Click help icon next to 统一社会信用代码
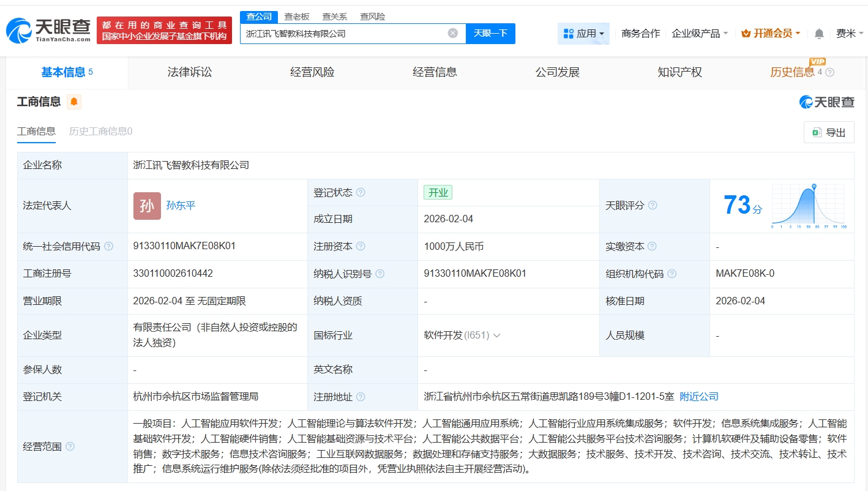Image resolution: width=868 pixels, height=491 pixels. tap(108, 246)
